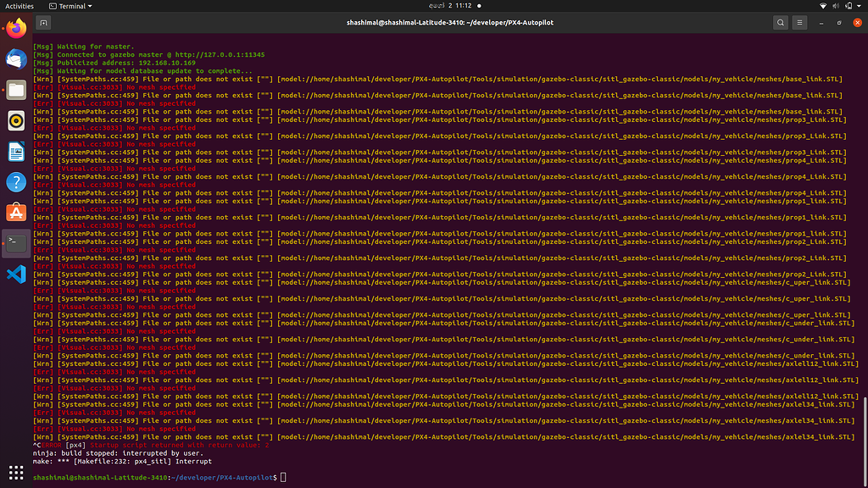Screen dimensions: 868x488
Task: Click the Terminal icon in dock
Action: (16, 242)
